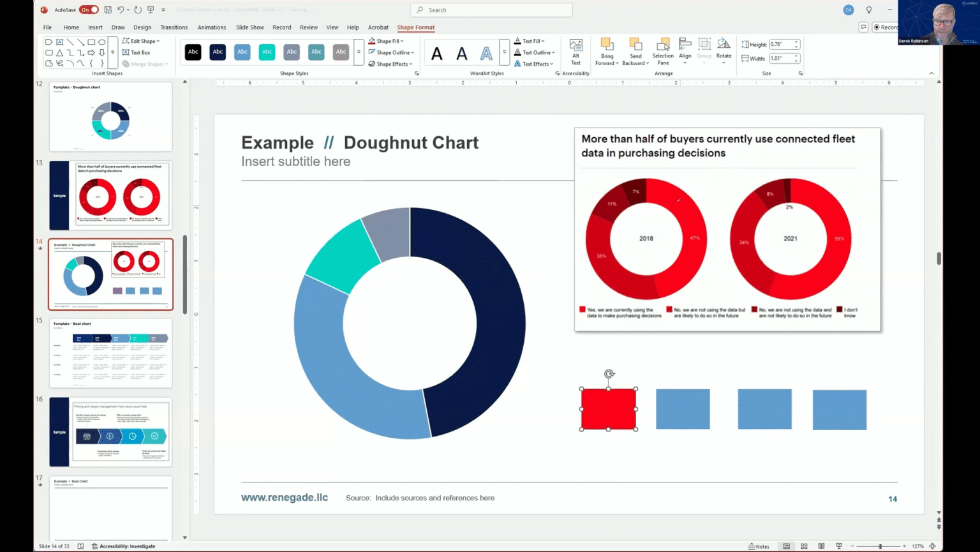The image size is (980, 552).
Task: Select the Alt Text tool
Action: tap(575, 52)
